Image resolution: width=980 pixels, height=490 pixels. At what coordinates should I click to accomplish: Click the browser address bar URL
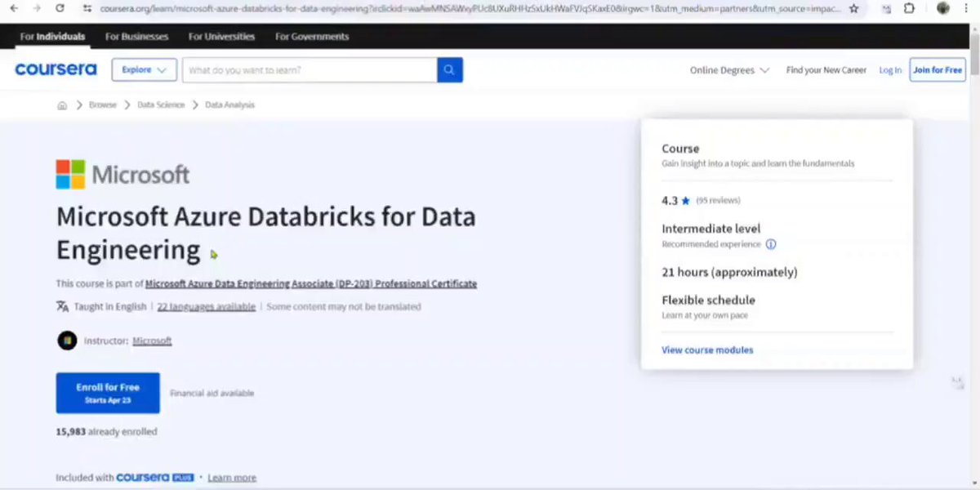tap(470, 8)
